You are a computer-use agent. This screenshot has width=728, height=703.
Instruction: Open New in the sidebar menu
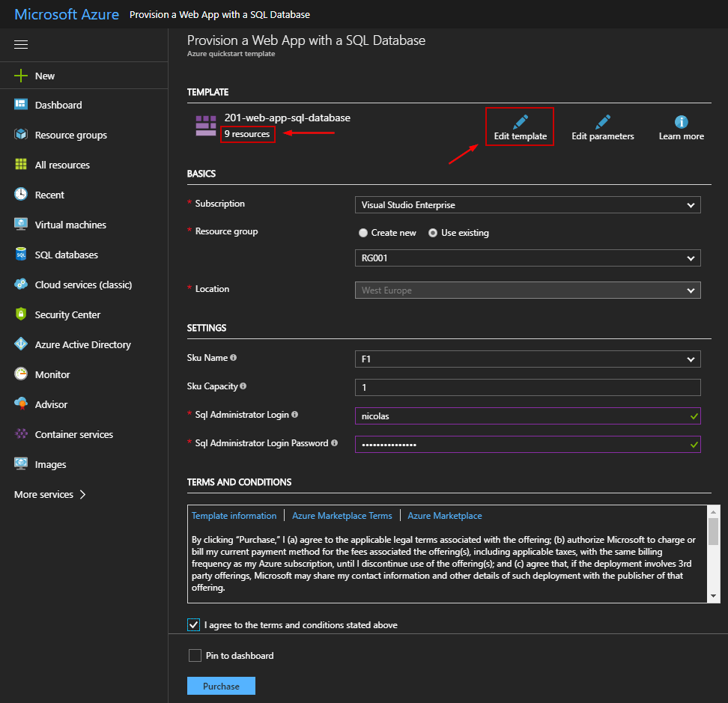(x=45, y=76)
